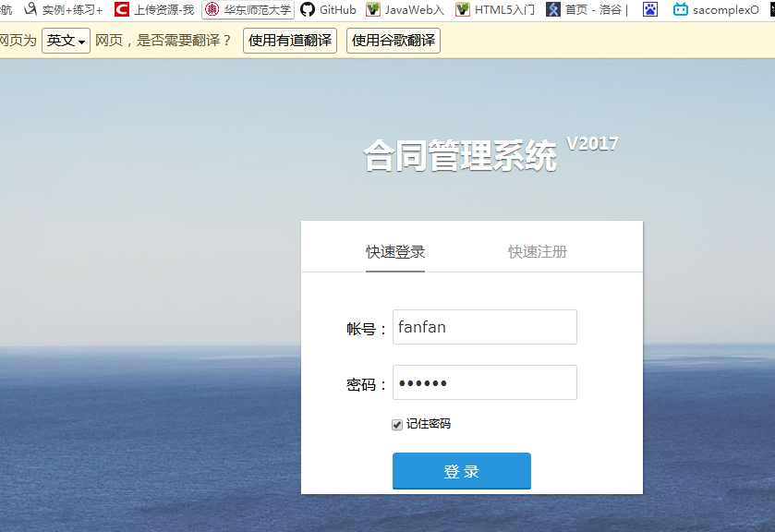Click the GitHub bookmark icon
775x532 pixels.
pos(308,9)
